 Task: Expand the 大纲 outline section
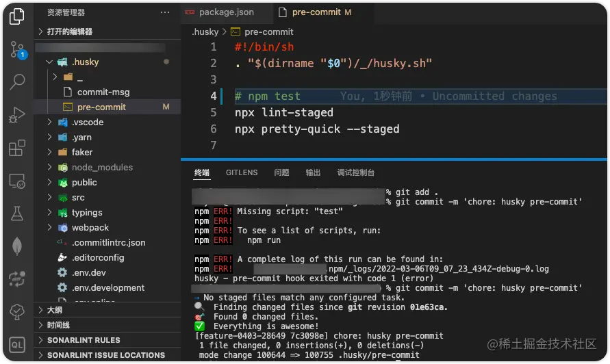[107, 310]
